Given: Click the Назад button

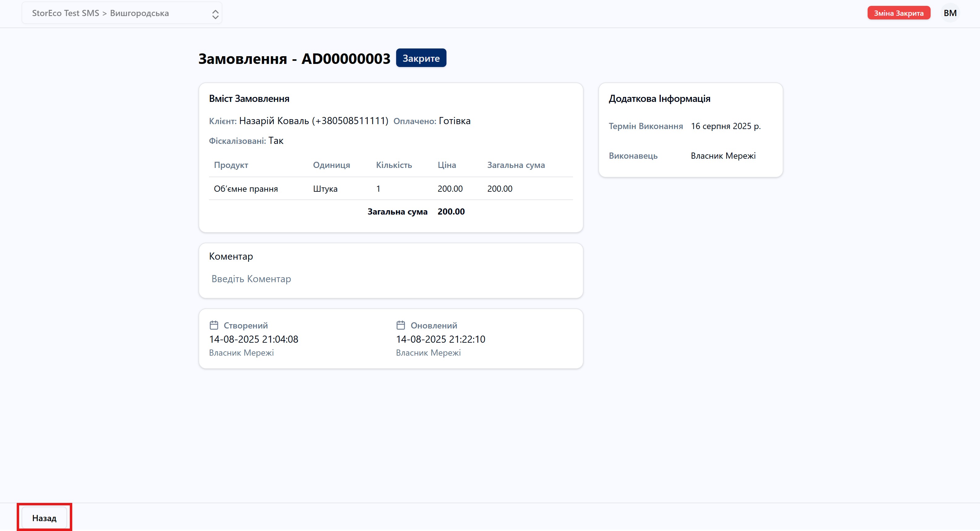Looking at the screenshot, I should coord(44,518).
